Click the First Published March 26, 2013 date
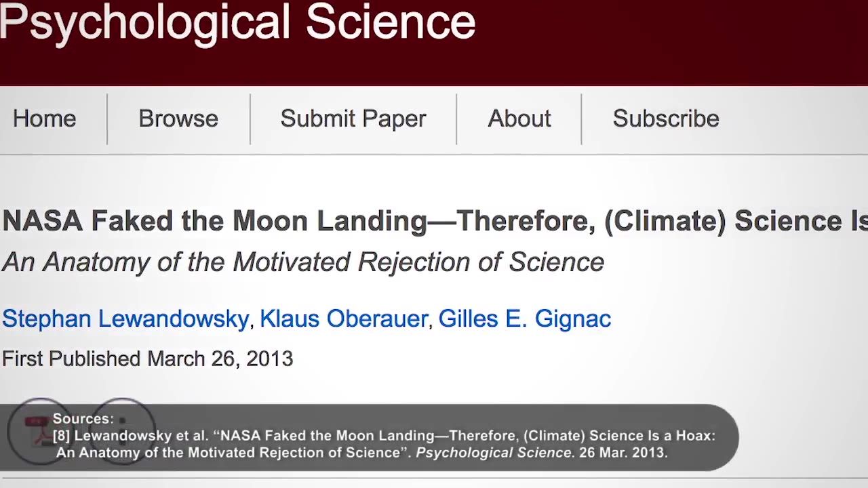 point(147,359)
